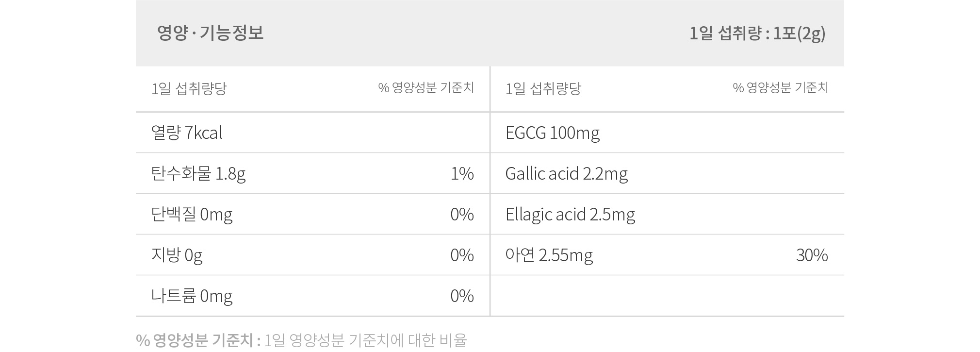
Task: Click the 0% value for 나트륨
Action: 462,296
